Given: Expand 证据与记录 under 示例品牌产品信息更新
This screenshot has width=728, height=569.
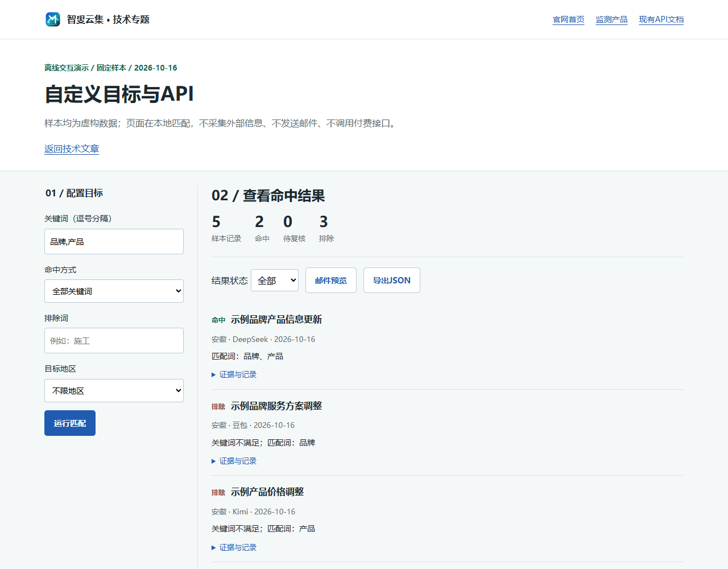Looking at the screenshot, I should pos(234,374).
